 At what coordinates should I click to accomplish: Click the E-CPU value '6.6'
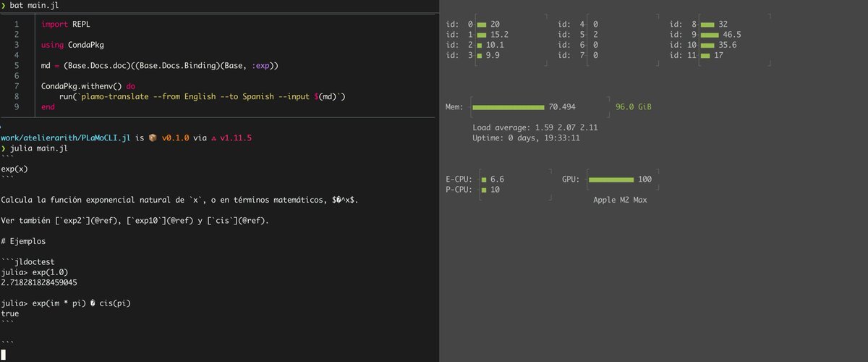coord(497,180)
